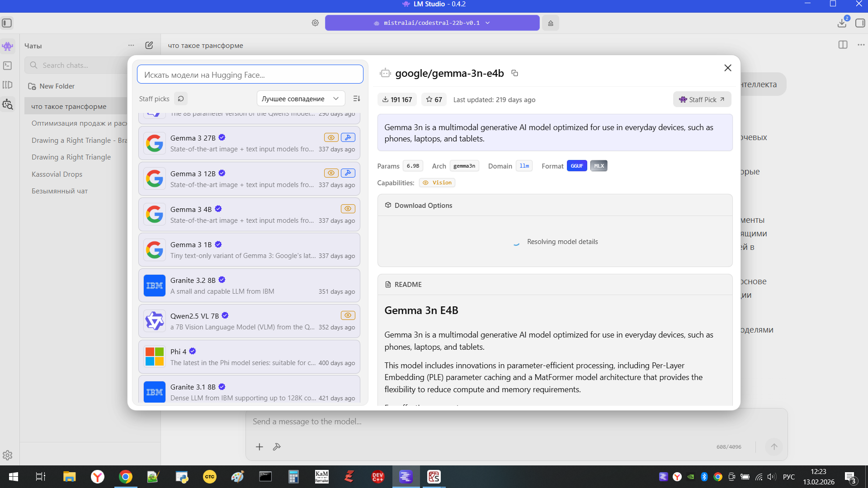Viewport: 868px width, 488px height.
Task: Open the Developer sidebar tab
Action: click(8, 66)
